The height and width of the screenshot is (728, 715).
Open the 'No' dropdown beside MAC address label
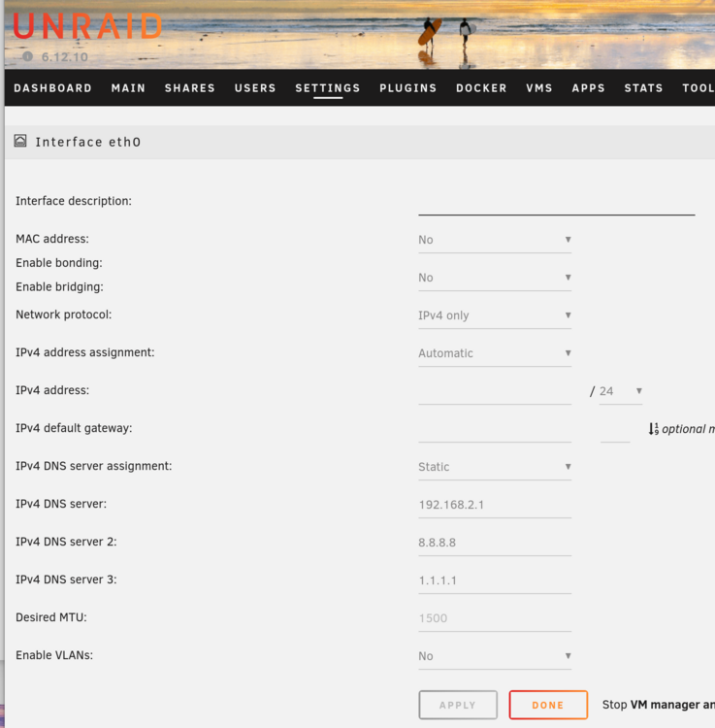495,240
